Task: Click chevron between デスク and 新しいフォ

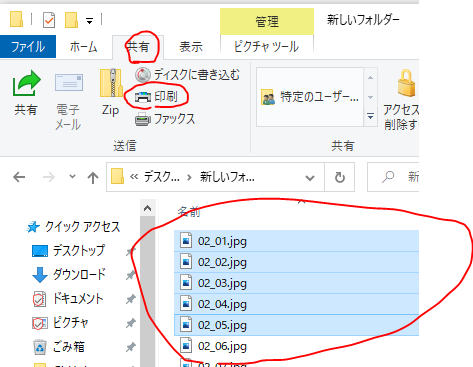Action: pyautogui.click(x=189, y=177)
